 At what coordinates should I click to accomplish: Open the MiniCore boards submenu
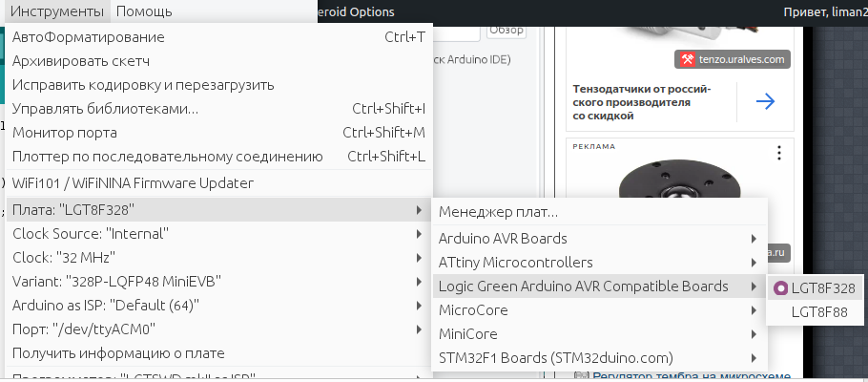(599, 334)
